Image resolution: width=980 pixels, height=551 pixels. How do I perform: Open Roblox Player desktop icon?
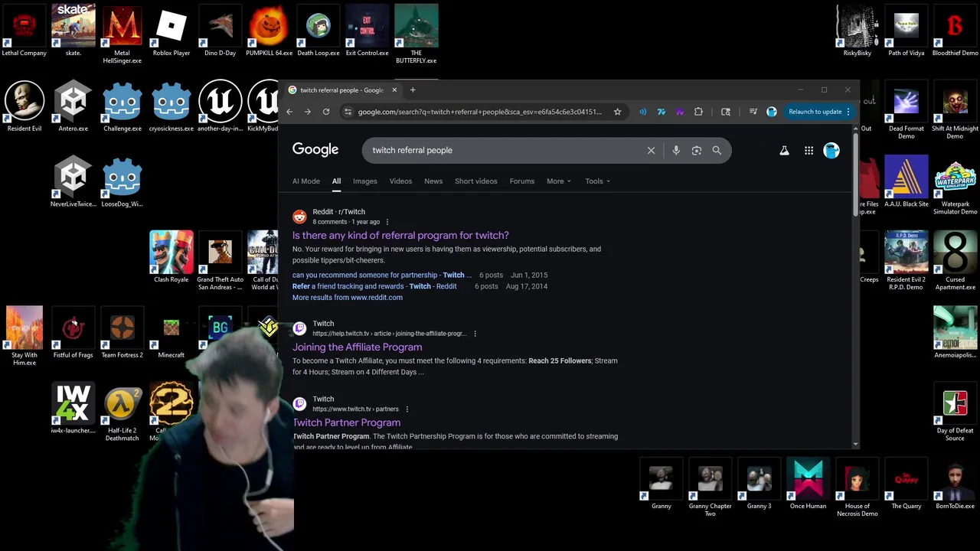pyautogui.click(x=171, y=31)
